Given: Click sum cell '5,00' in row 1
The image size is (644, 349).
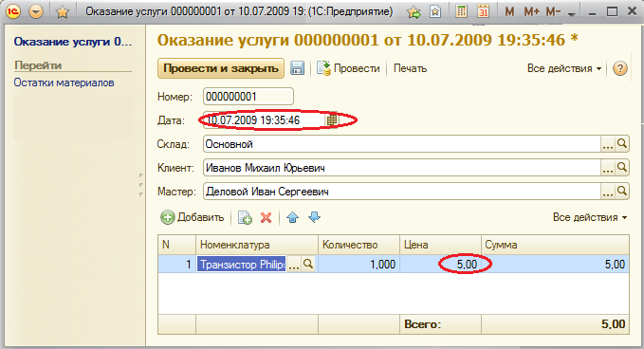Looking at the screenshot, I should pyautogui.click(x=555, y=264).
